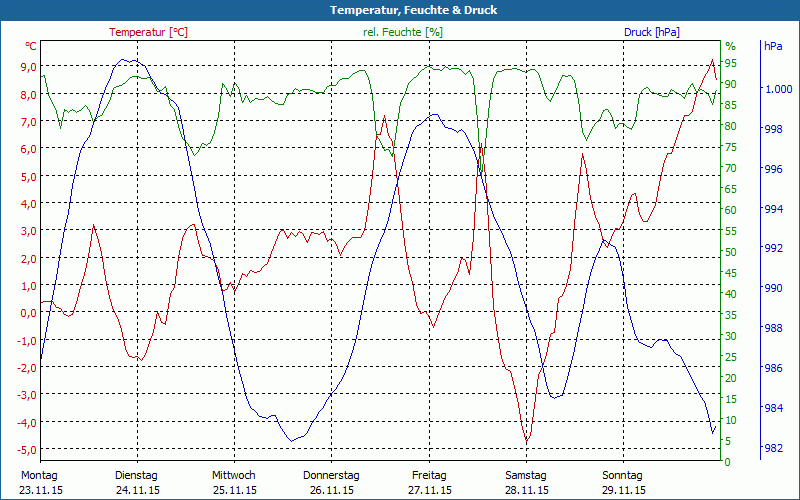Click the '986' pressure axis value

773,368
